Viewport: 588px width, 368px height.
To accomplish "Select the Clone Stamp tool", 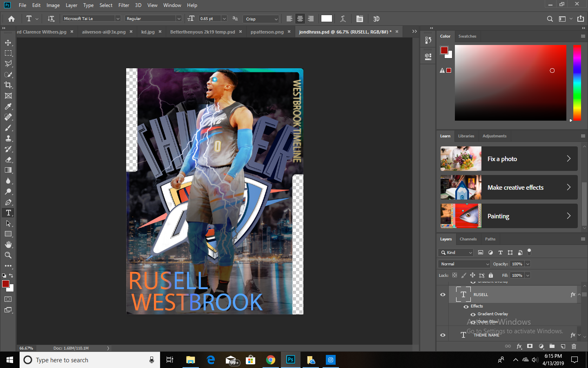I will (x=8, y=138).
